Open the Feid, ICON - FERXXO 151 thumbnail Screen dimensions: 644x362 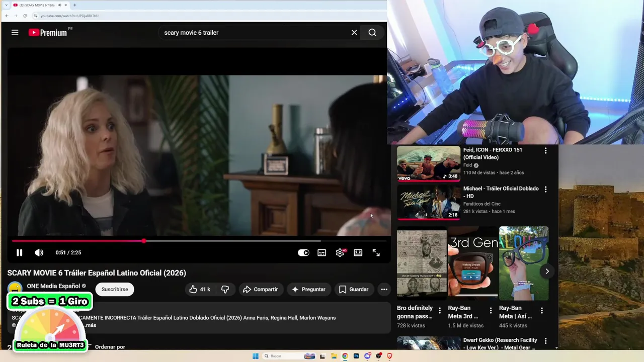(x=429, y=163)
